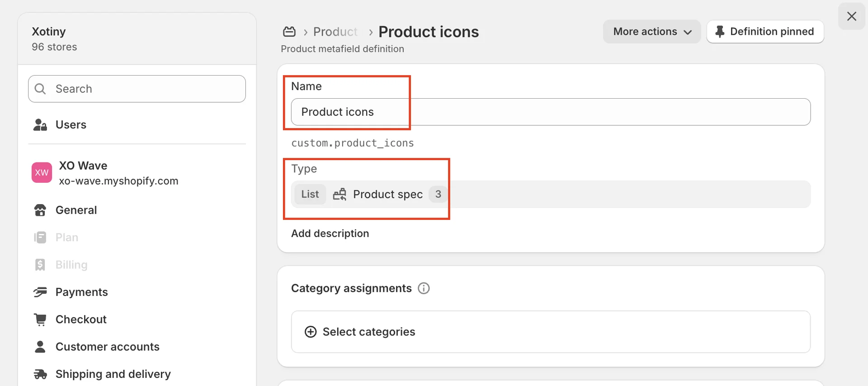868x386 pixels.
Task: Click the xo-wave.myshopify.com domain text
Action: (118, 181)
